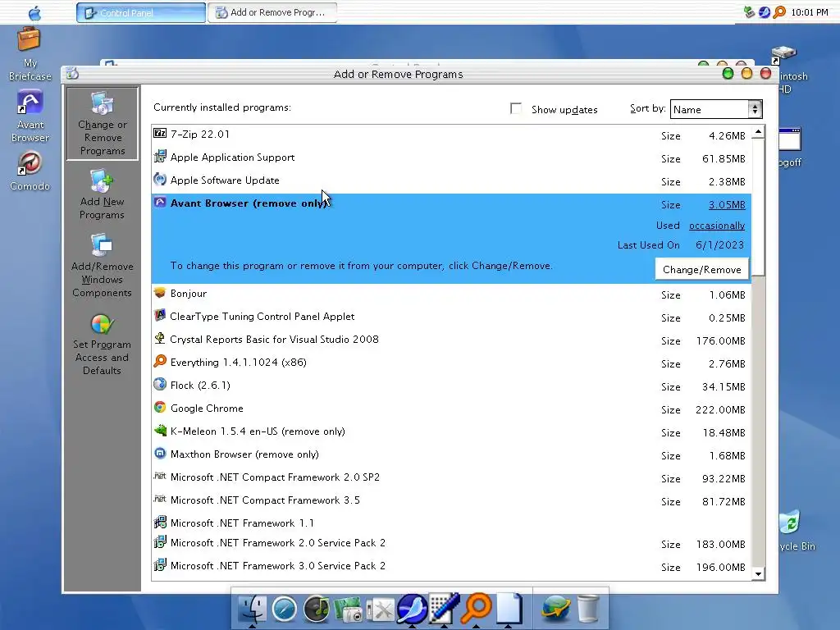Click Last Used On date 6/1/2023
This screenshot has height=630, width=840.
tap(719, 244)
